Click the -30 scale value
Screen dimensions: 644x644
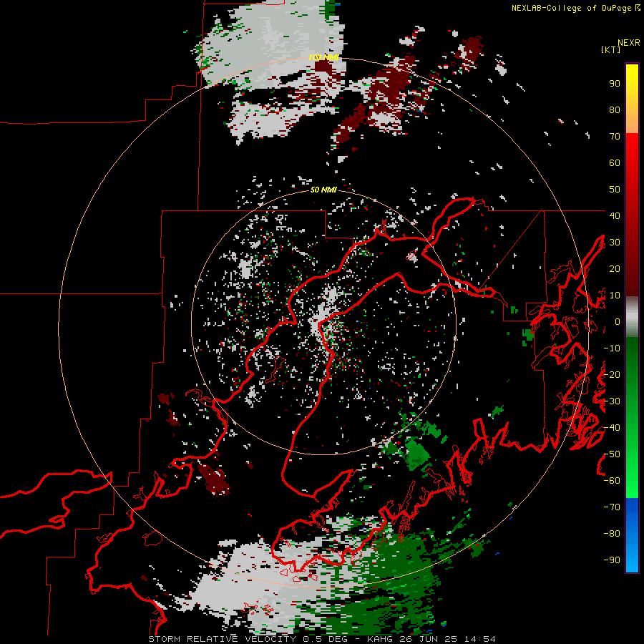612,401
